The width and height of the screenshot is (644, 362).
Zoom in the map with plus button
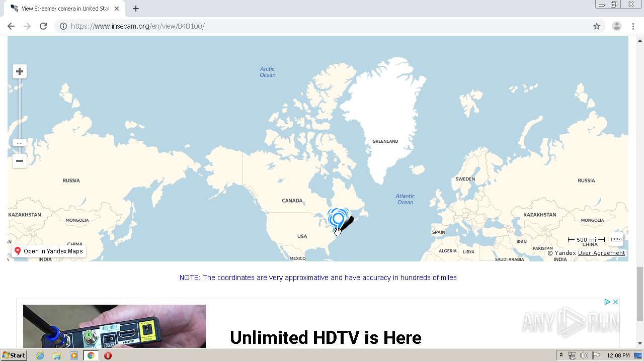[20, 71]
